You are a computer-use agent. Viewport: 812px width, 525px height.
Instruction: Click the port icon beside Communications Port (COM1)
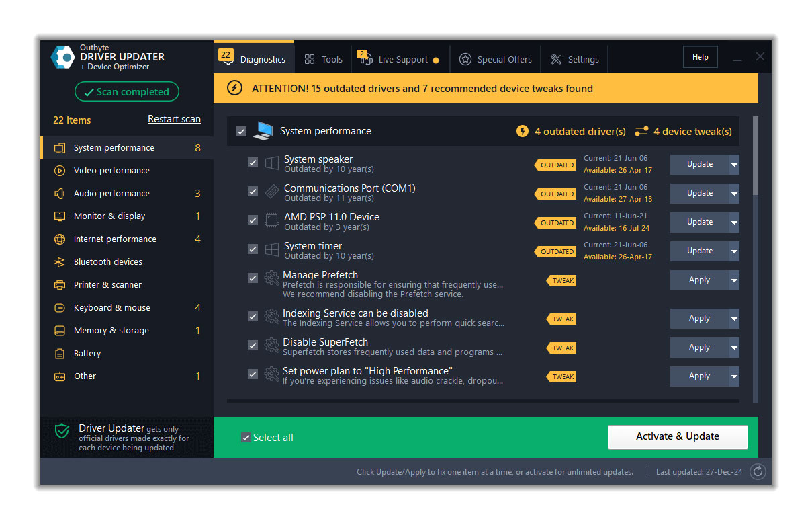pyautogui.click(x=272, y=192)
